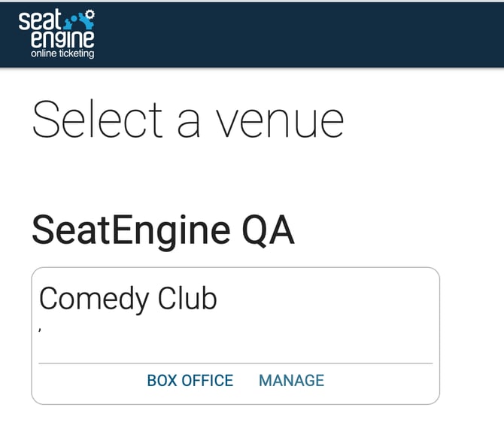Click the "Select a venue" page heading

[x=188, y=120]
